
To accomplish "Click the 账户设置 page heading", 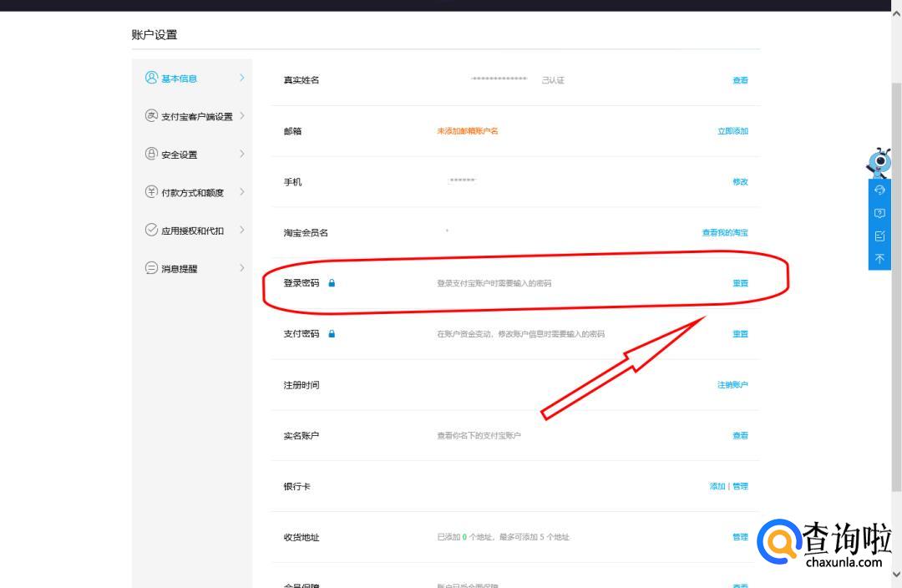I will pos(155,34).
